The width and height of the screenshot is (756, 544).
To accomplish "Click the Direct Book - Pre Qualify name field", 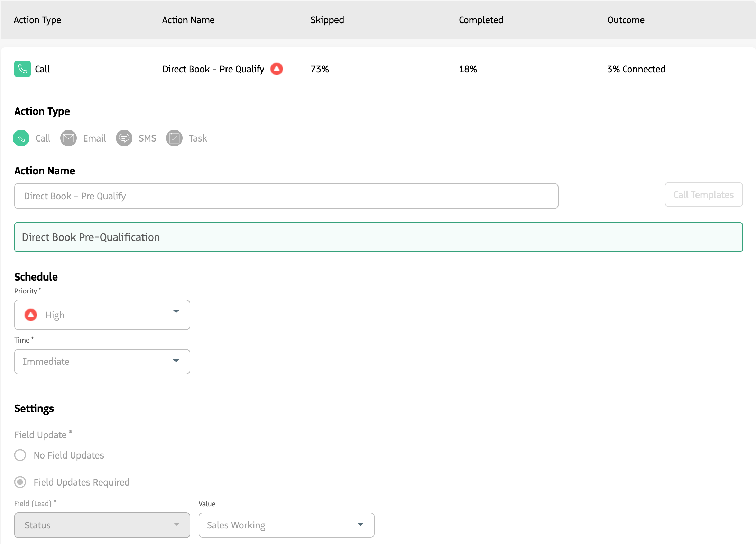I will [286, 196].
